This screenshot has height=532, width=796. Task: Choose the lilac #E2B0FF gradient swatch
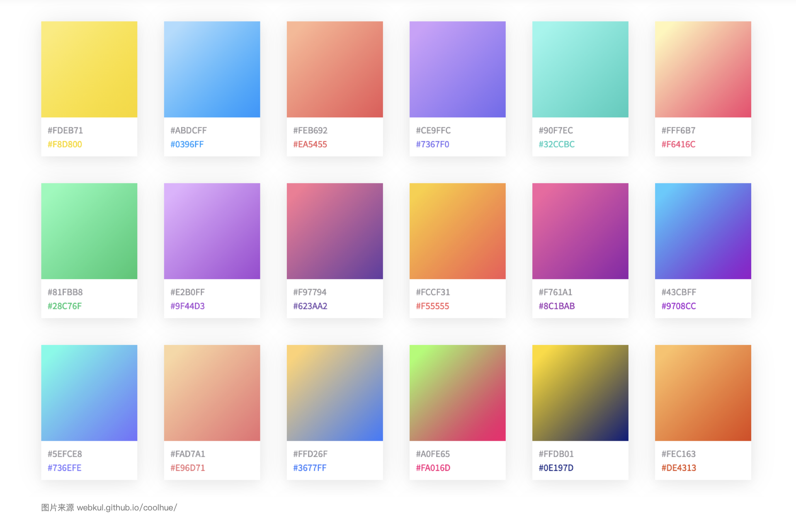(x=212, y=231)
